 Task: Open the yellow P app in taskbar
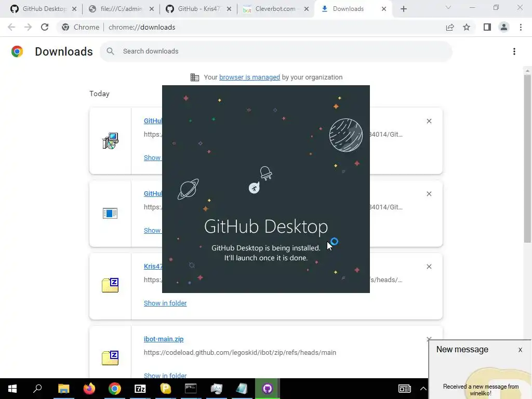click(166, 389)
